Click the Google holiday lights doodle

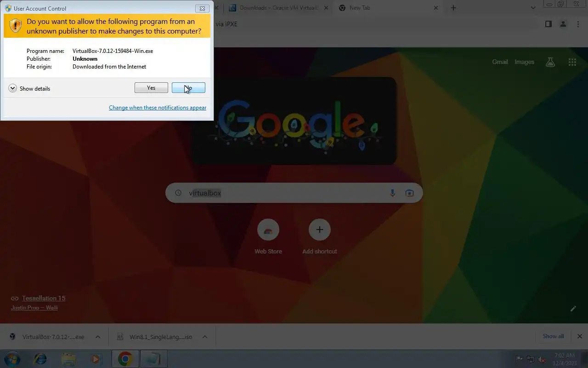(x=294, y=121)
